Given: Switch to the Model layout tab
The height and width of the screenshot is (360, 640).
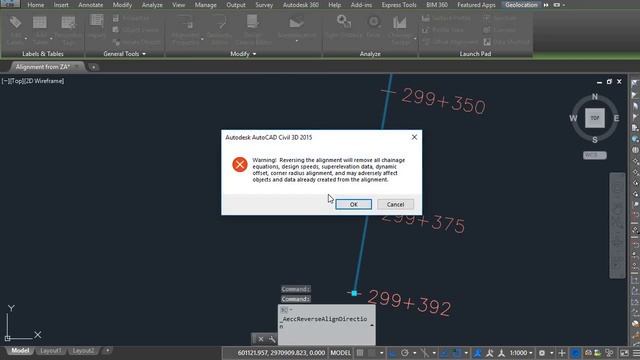Looking at the screenshot, I should pyautogui.click(x=20, y=351).
